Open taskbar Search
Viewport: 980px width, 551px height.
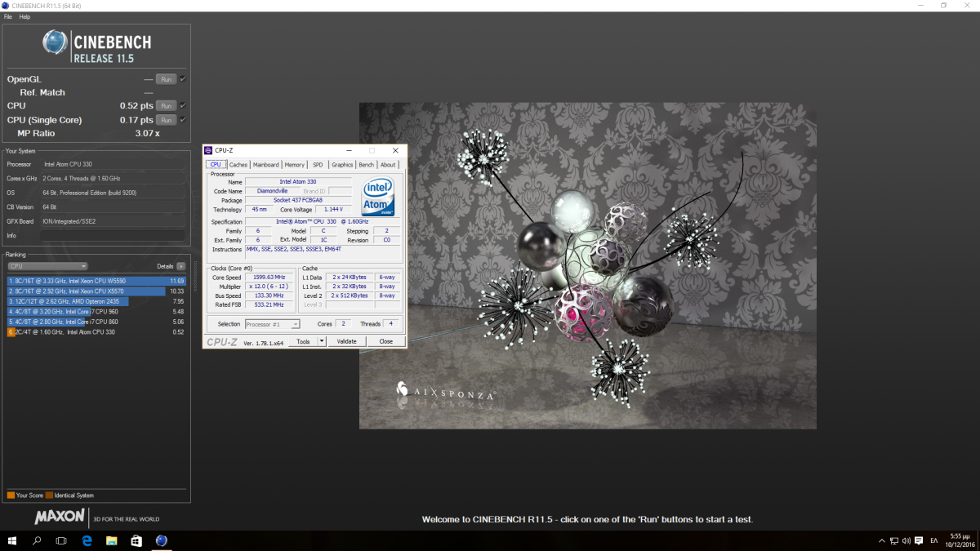point(38,540)
